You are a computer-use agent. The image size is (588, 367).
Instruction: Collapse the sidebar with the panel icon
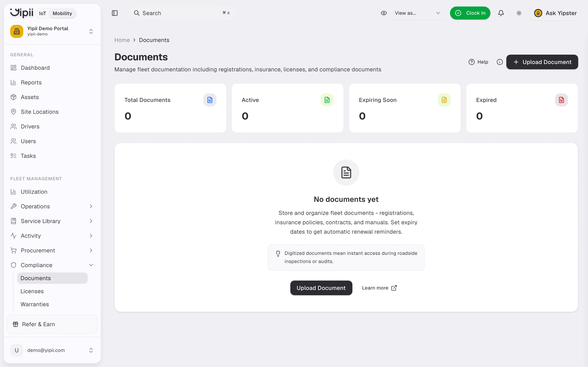[115, 13]
